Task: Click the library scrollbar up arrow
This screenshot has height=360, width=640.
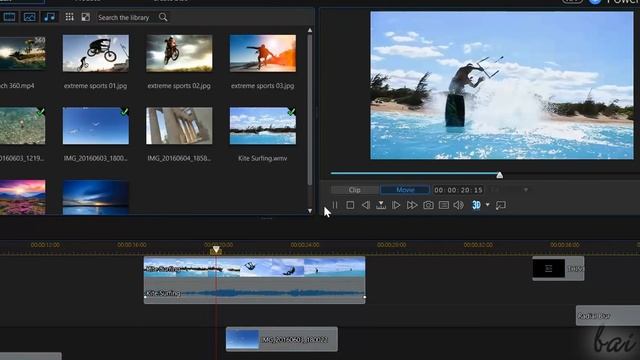Action: tap(310, 30)
